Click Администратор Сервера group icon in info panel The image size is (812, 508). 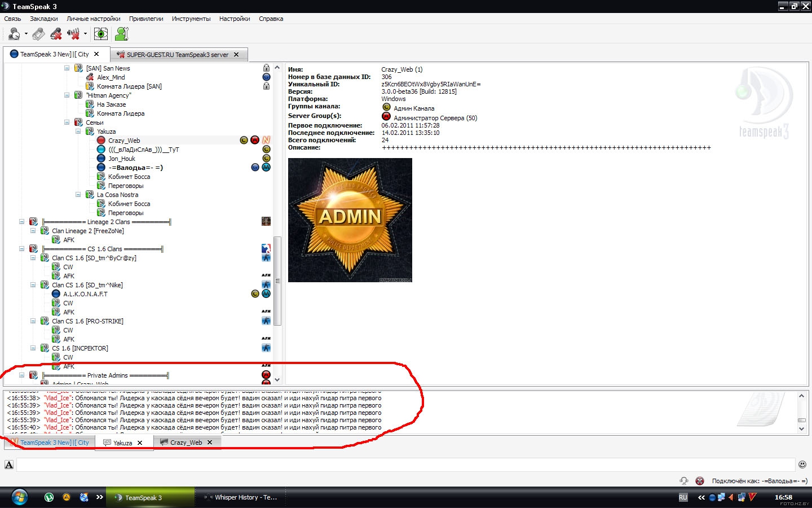386,117
